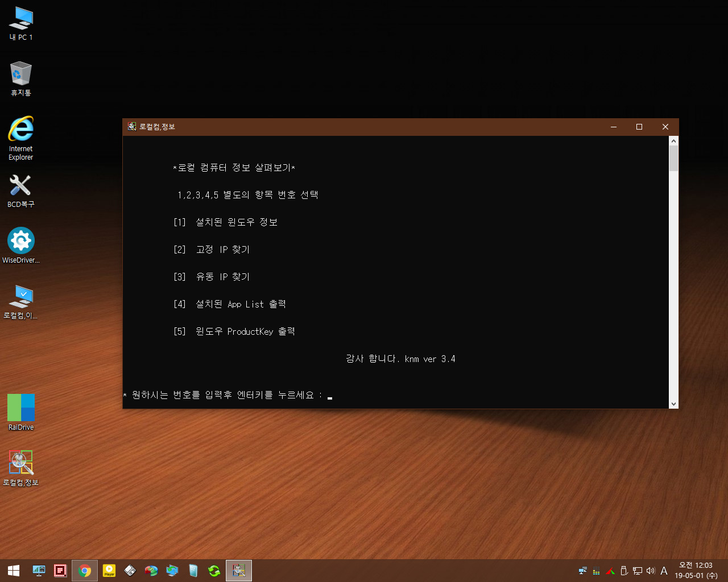Click the '*로컬 컴퓨터 정보 살펴보기*' heading
The width and height of the screenshot is (728, 582).
(x=234, y=168)
